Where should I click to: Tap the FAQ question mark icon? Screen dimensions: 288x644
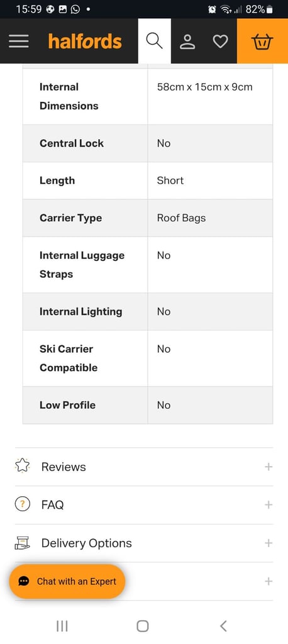click(x=22, y=504)
